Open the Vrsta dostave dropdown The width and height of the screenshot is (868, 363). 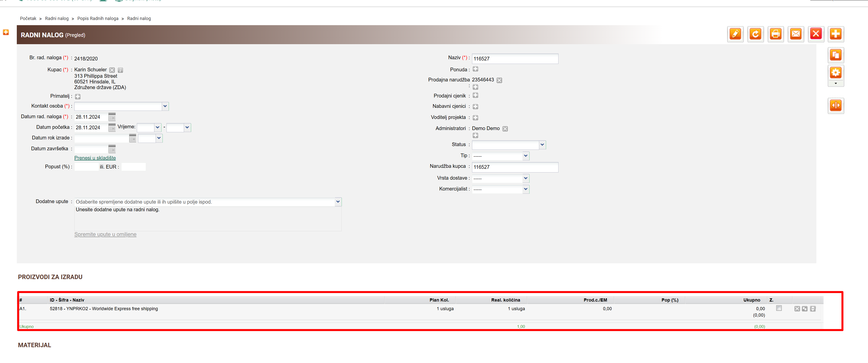[525, 178]
